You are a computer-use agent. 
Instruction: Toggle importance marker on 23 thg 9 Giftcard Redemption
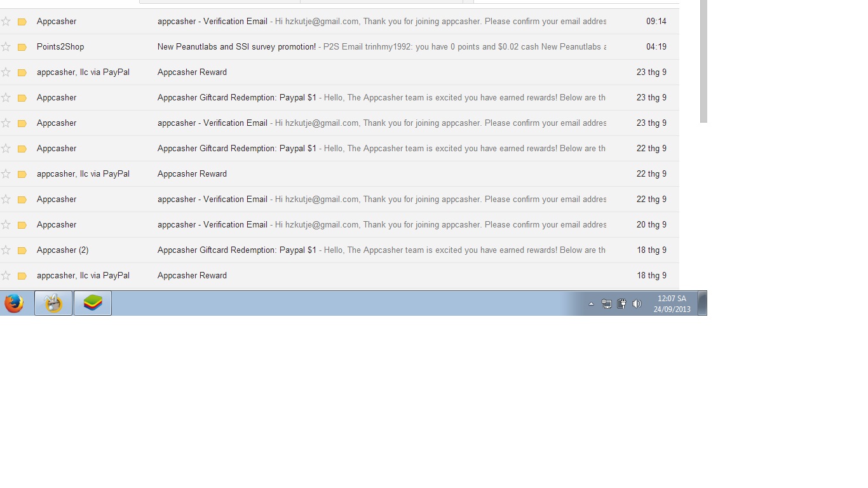[22, 98]
